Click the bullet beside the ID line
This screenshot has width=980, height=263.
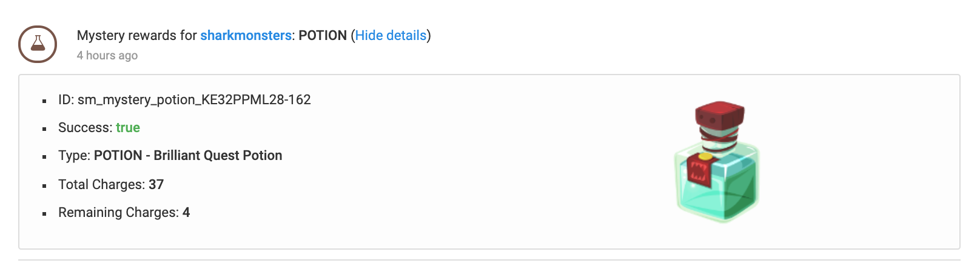(x=44, y=101)
